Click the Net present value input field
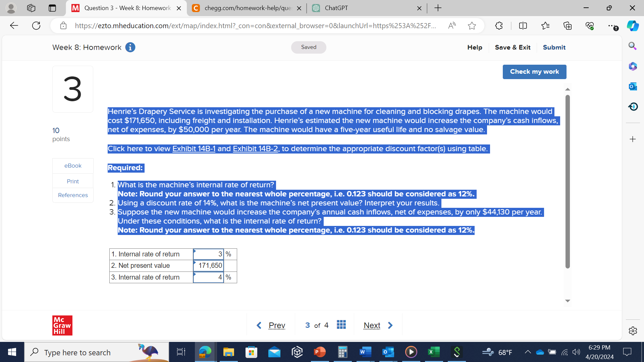The image size is (644, 362). pyautogui.click(x=208, y=265)
